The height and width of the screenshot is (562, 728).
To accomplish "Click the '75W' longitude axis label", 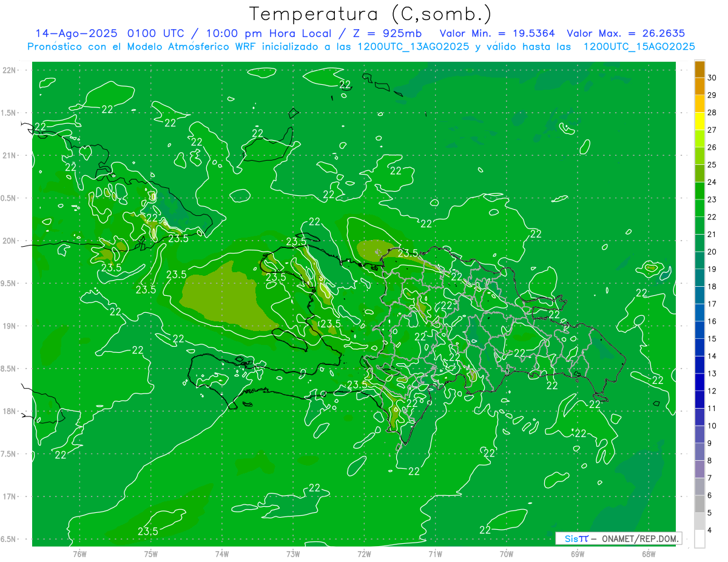I will pos(151,554).
